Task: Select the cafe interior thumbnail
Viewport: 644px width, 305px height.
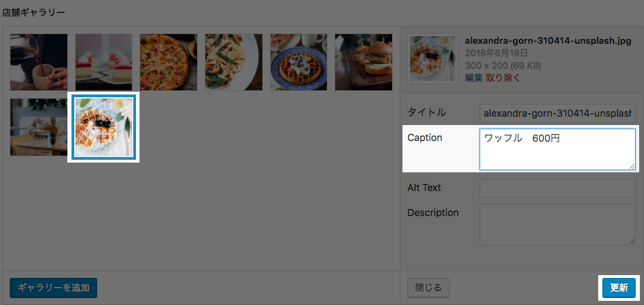Action: pyautogui.click(x=39, y=127)
